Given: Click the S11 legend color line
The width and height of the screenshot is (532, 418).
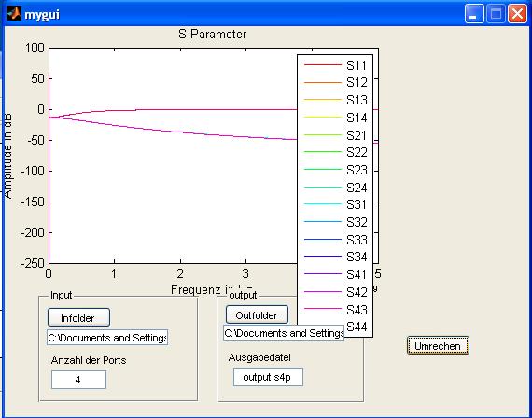Looking at the screenshot, I should (323, 64).
